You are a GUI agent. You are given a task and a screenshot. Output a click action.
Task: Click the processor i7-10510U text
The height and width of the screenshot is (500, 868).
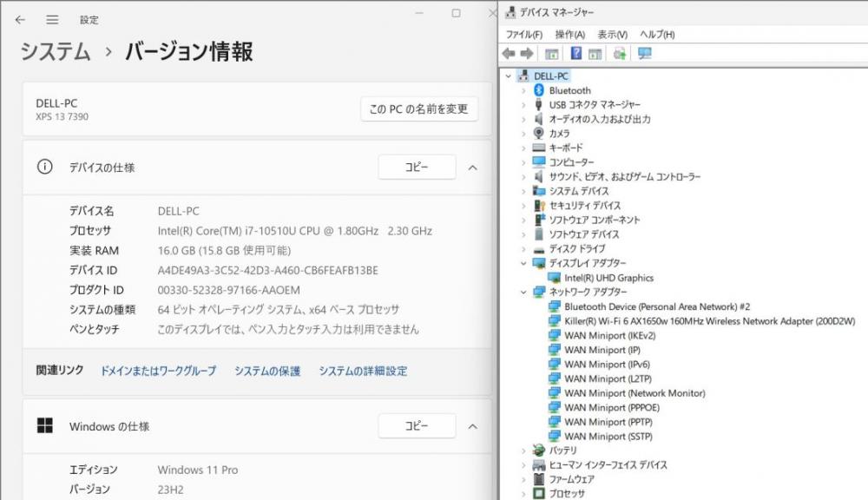point(294,231)
